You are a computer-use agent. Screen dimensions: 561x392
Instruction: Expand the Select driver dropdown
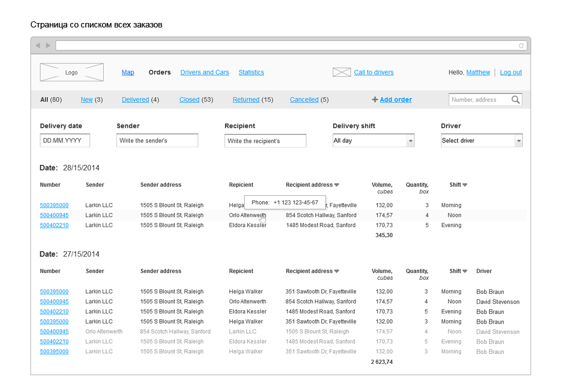tap(518, 141)
